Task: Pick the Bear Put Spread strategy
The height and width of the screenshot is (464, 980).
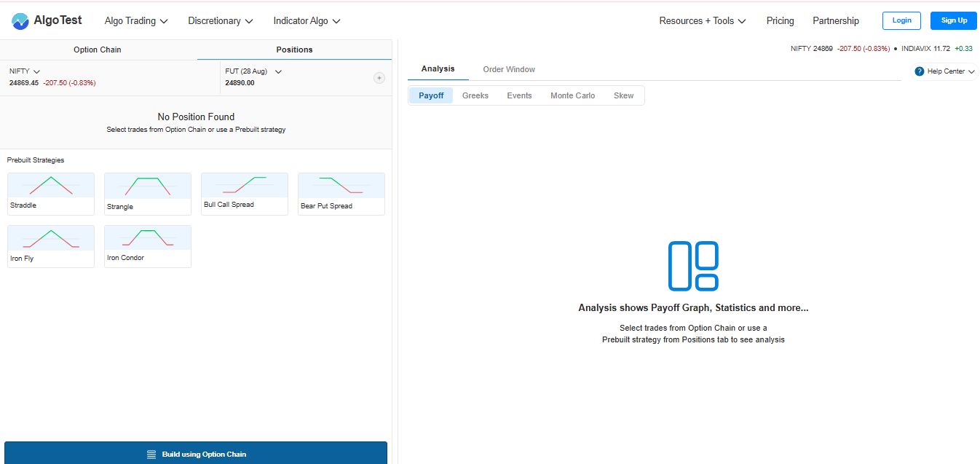Action: [341, 194]
